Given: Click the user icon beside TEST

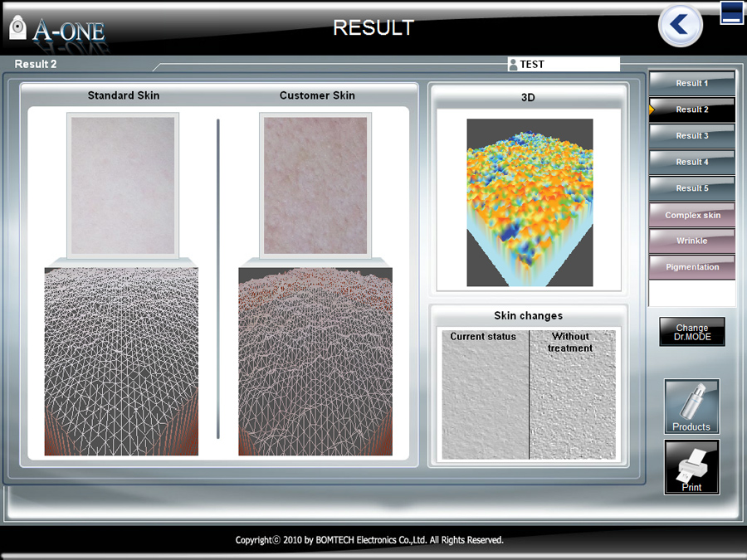Looking at the screenshot, I should (513, 64).
